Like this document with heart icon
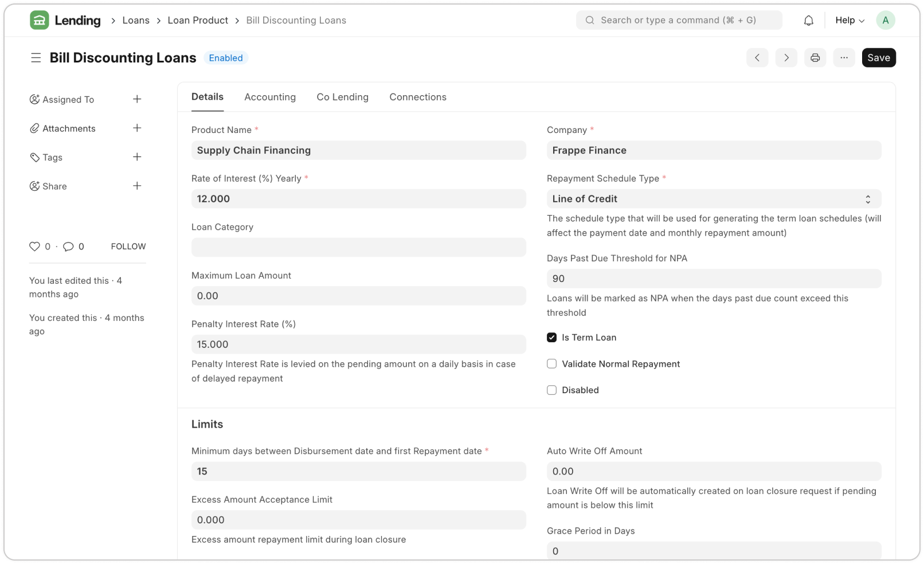This screenshot has height=564, width=924. click(x=34, y=246)
